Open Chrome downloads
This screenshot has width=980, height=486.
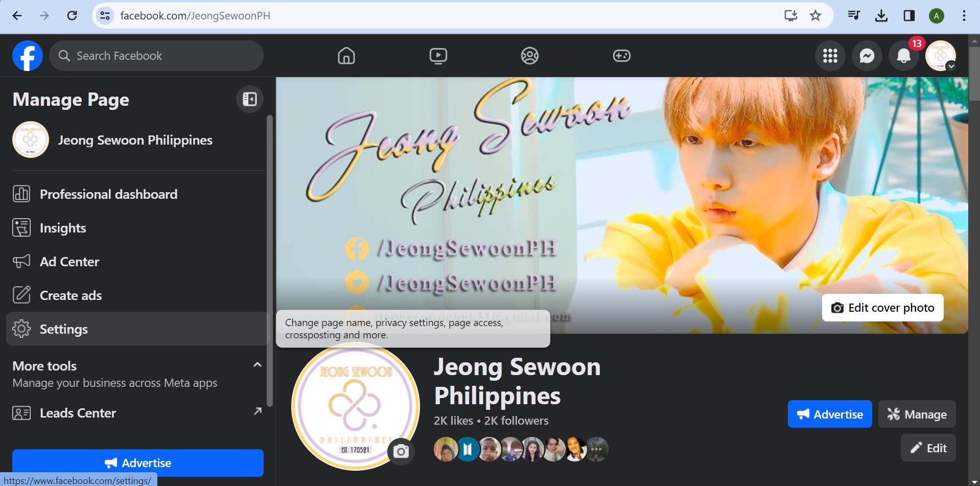click(881, 16)
